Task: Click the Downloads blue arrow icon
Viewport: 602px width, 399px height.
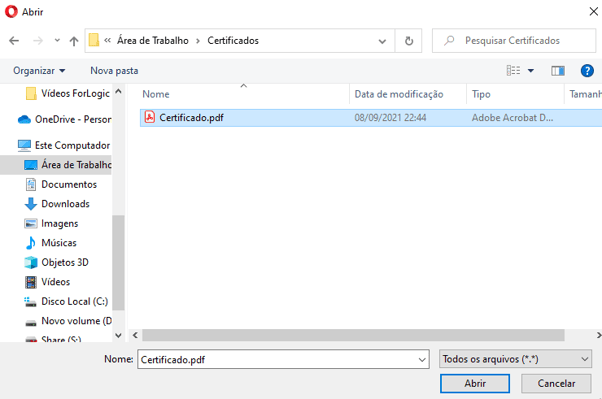Action: coord(31,204)
